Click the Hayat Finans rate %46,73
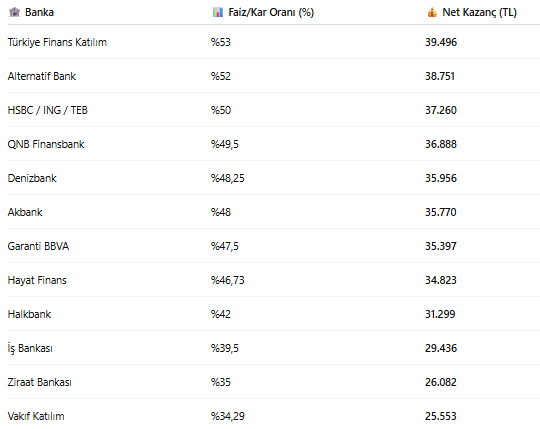Viewport: 540px width, 429px height. coord(228,280)
